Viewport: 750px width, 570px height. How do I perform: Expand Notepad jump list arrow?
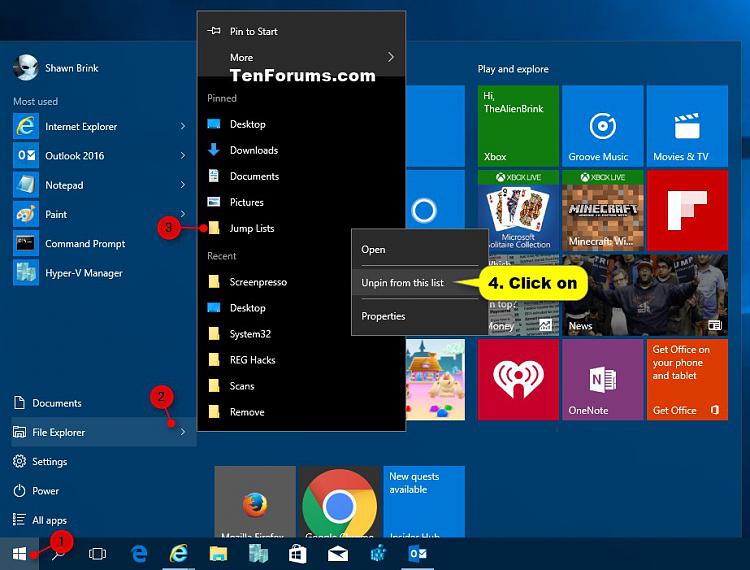(x=183, y=185)
